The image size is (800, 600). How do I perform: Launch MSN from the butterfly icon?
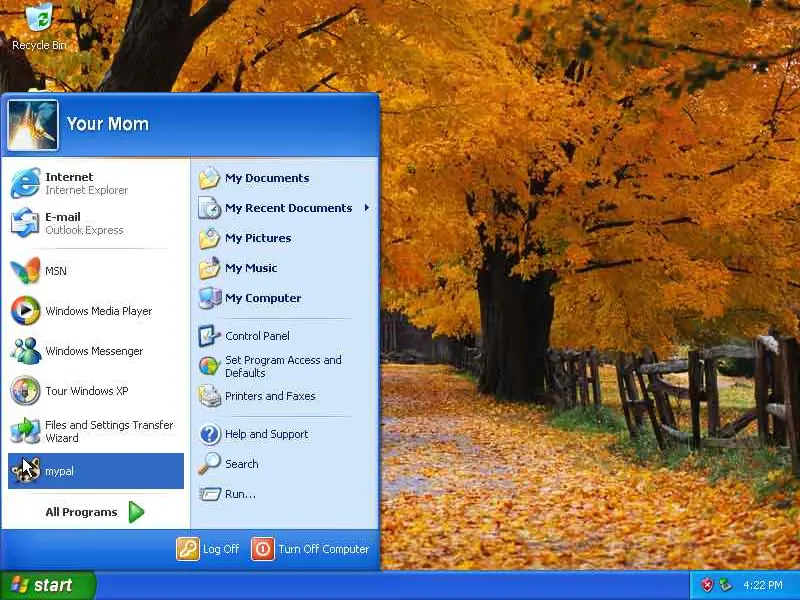(x=25, y=270)
